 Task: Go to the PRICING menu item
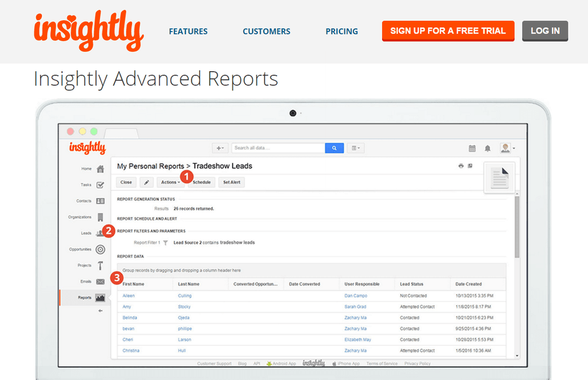(341, 31)
